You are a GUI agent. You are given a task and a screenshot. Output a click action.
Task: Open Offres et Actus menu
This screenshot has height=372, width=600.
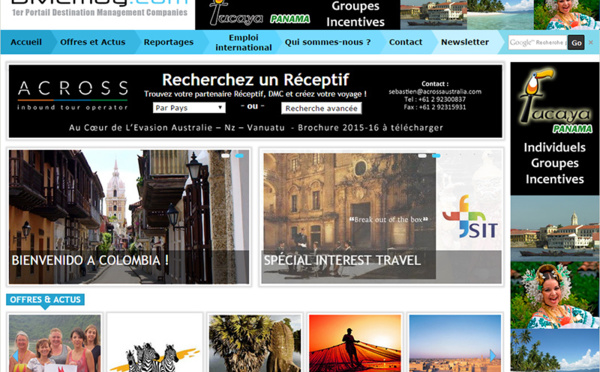point(93,42)
